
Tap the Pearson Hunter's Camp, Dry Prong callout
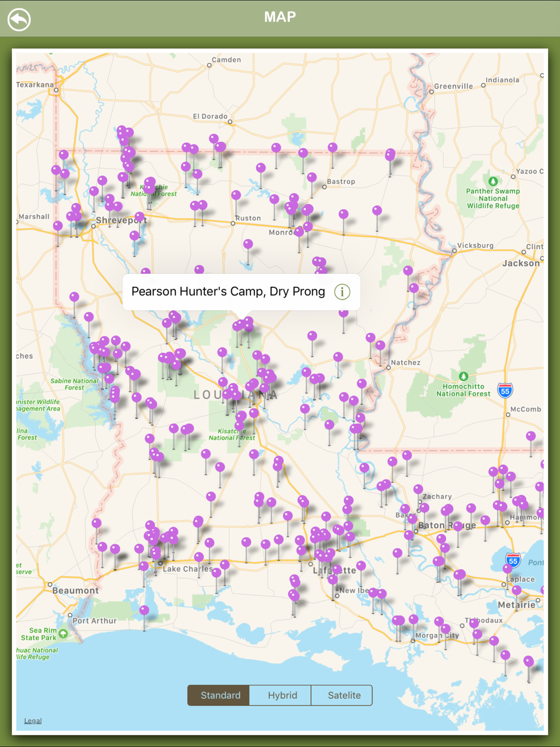coord(241,292)
